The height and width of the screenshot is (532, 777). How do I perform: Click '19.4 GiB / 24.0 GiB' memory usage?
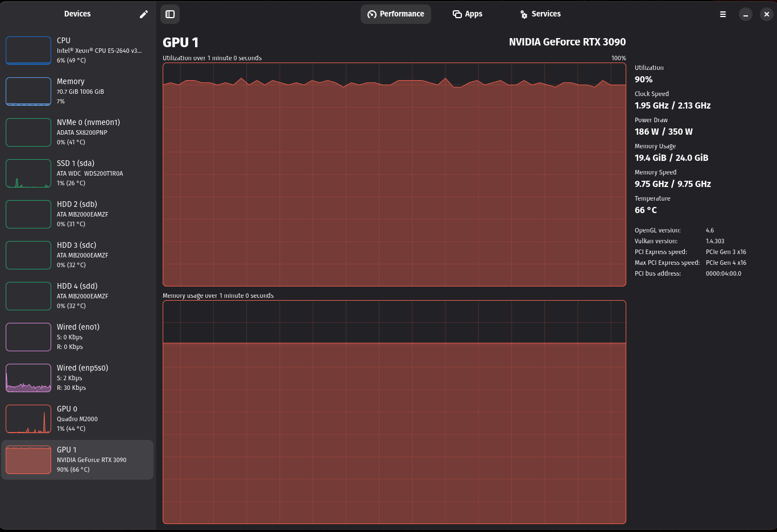(671, 158)
